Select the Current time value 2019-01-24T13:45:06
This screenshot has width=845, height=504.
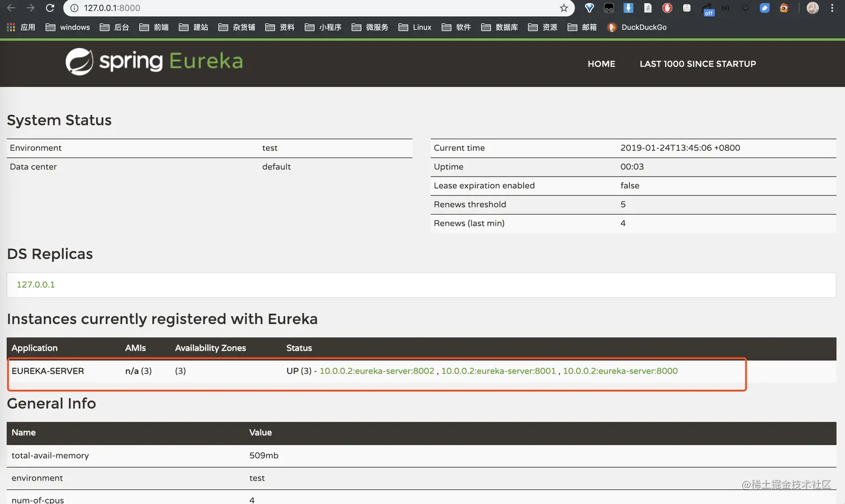680,148
